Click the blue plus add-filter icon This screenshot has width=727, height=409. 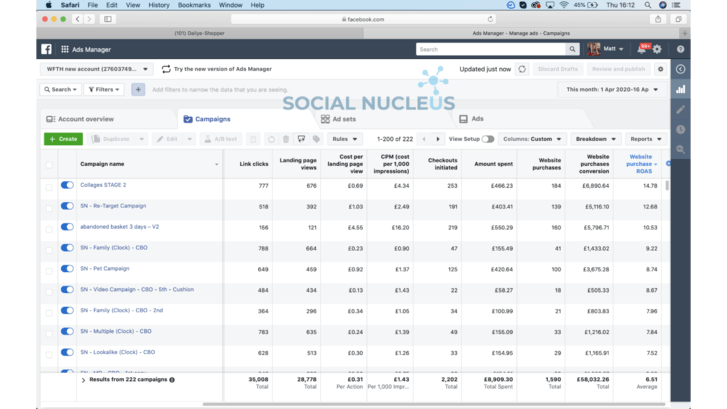[138, 89]
